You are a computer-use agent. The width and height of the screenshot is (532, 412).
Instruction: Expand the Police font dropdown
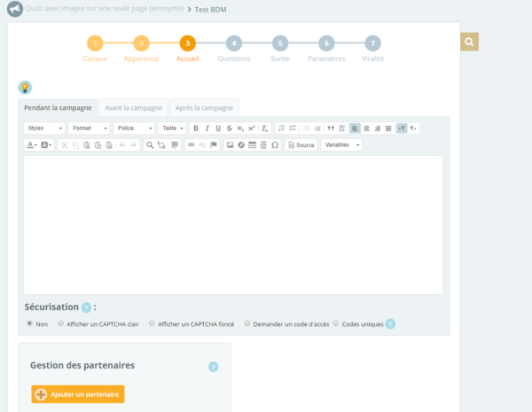pos(134,128)
